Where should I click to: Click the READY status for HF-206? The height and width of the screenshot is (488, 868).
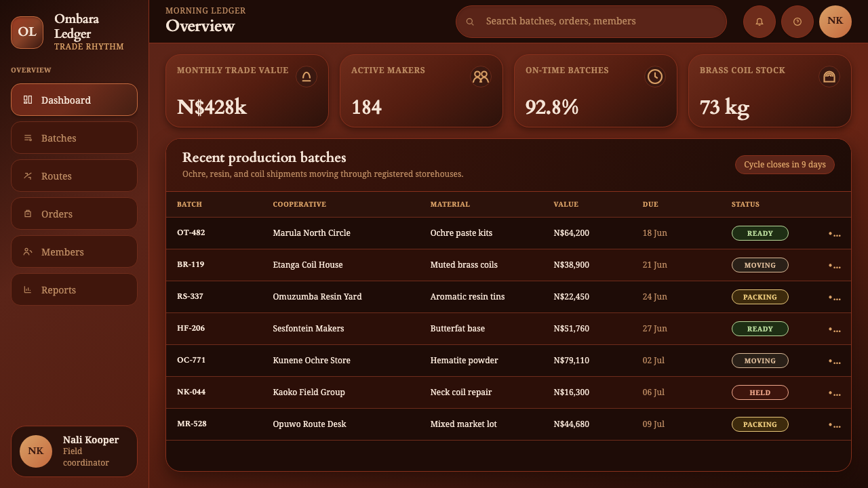759,329
